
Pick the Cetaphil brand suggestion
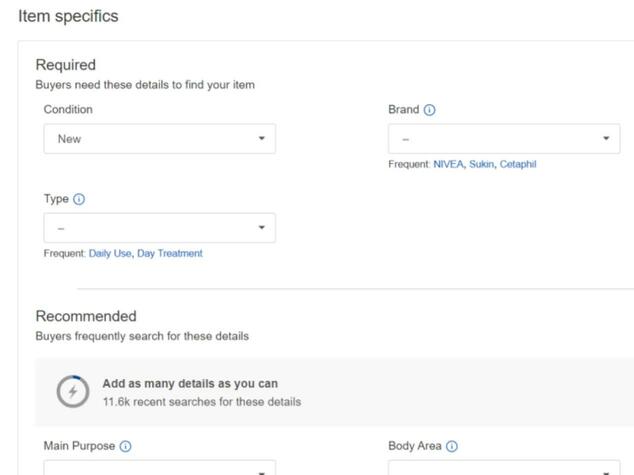coord(518,164)
